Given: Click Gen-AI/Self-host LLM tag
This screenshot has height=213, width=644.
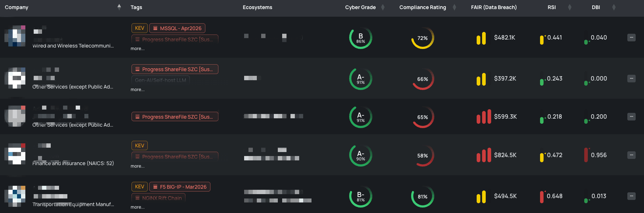Looking at the screenshot, I should [160, 80].
